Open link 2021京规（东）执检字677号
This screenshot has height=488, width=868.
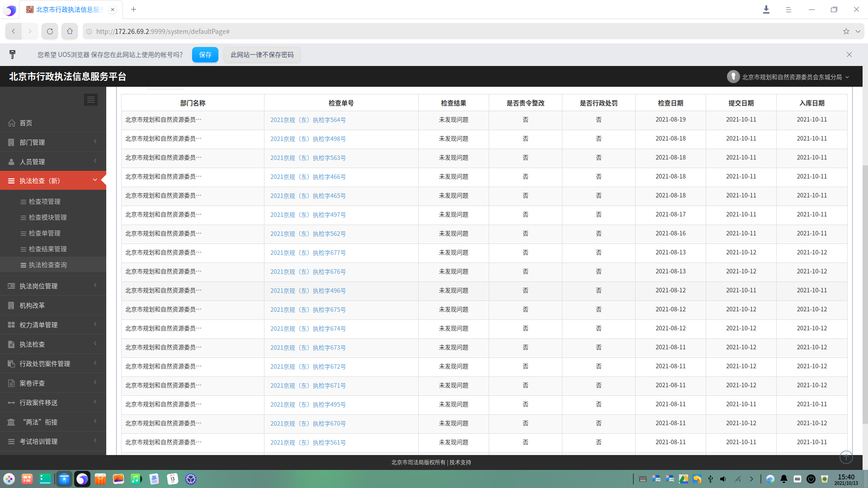[308, 253]
